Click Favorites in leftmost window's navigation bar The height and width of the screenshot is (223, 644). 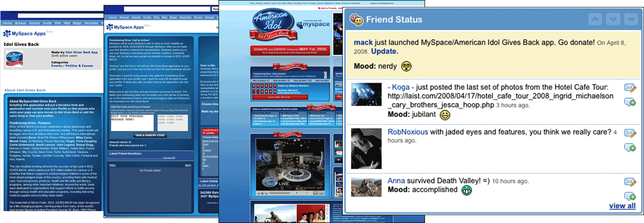(91, 23)
